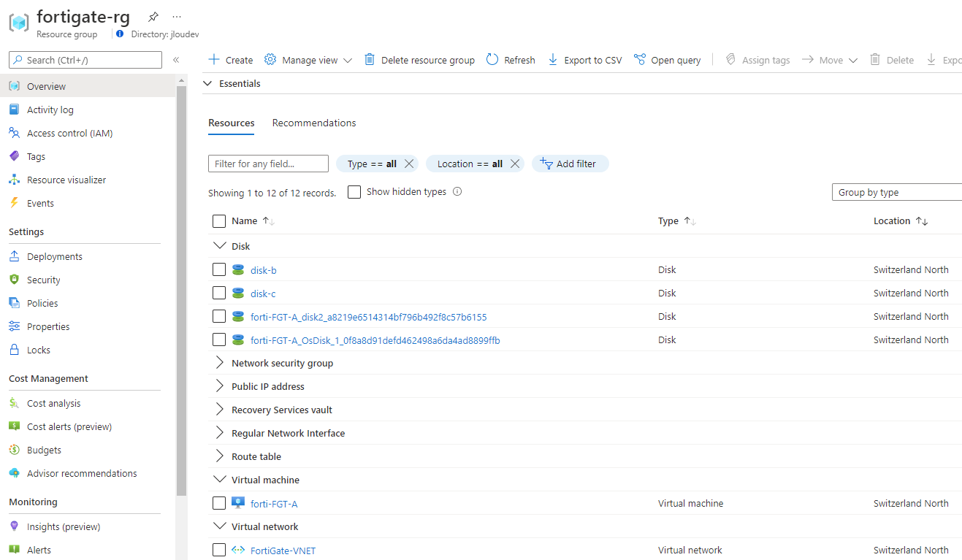This screenshot has height=560, width=962.
Task: Click the Deployments upload icon
Action: [14, 256]
